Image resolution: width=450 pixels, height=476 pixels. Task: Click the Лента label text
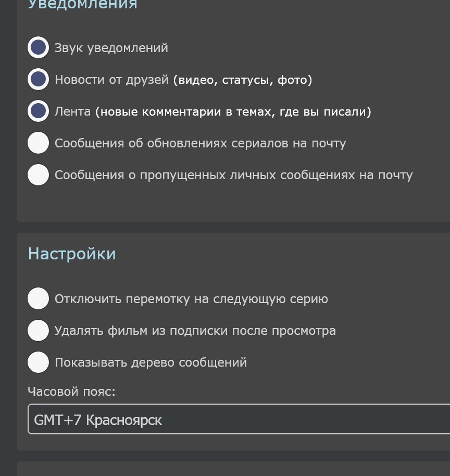(x=72, y=112)
